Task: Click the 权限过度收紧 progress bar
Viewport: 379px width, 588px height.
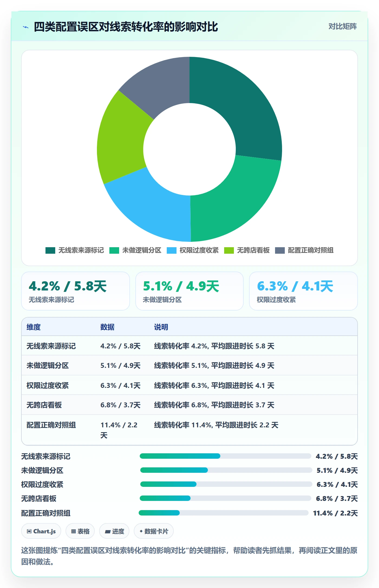Action: (x=226, y=484)
